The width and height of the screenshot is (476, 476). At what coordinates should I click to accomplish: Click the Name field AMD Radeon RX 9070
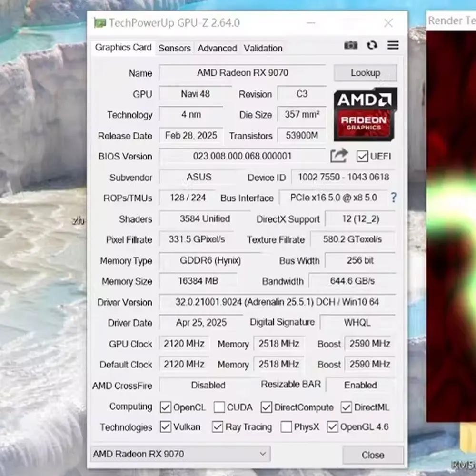pos(242,73)
